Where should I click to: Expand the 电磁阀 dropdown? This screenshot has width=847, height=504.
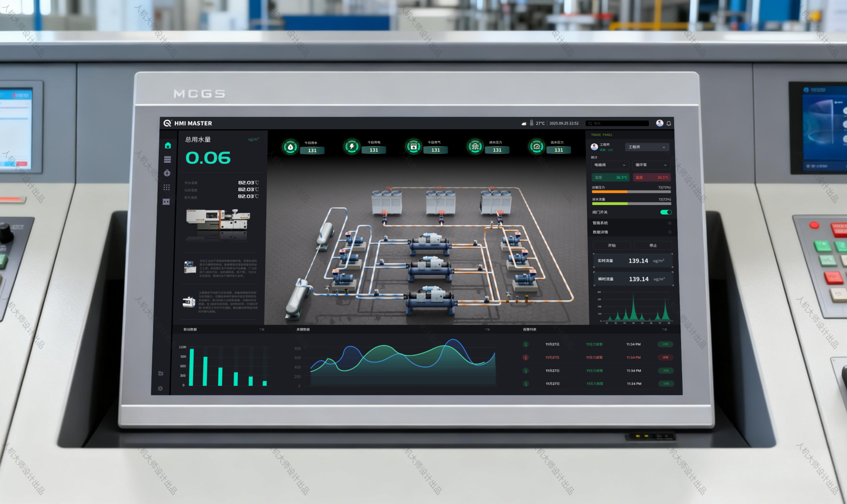pyautogui.click(x=610, y=165)
